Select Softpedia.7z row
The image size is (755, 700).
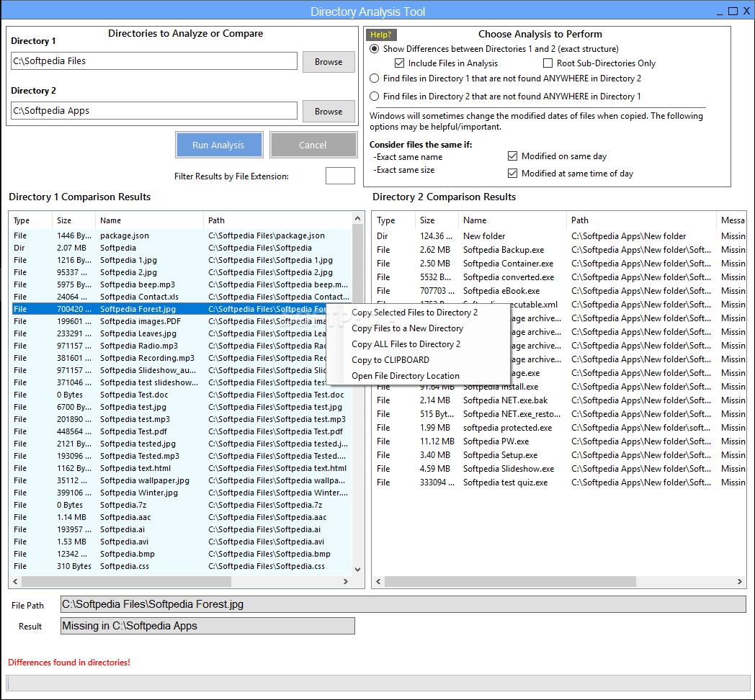[x=182, y=505]
